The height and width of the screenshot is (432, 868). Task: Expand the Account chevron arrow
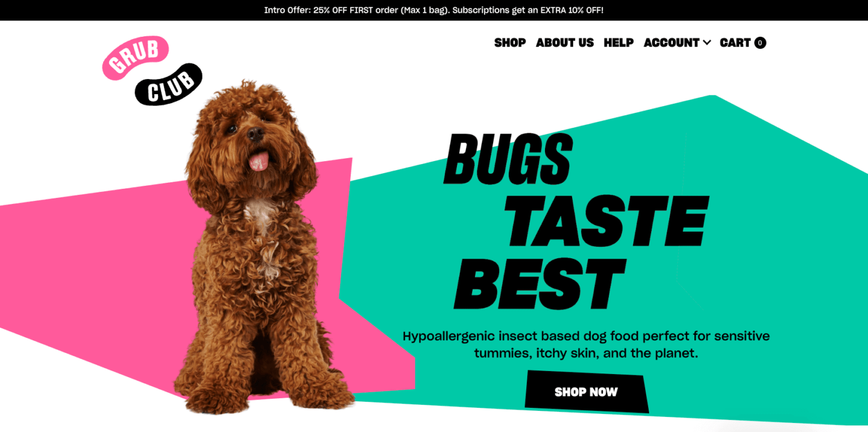707,43
